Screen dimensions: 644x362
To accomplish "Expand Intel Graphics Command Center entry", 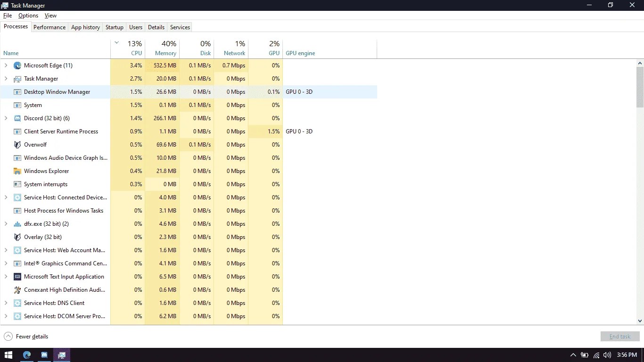I will (6, 263).
